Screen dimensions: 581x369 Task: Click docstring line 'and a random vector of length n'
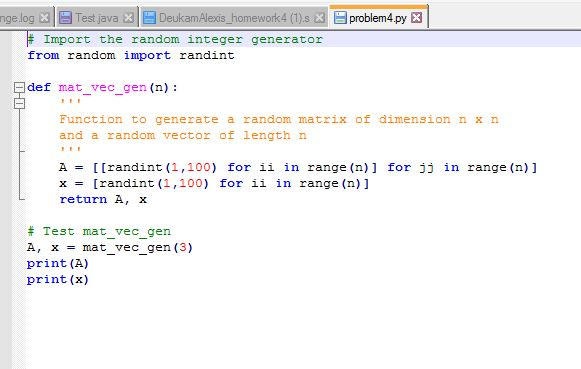(x=183, y=136)
